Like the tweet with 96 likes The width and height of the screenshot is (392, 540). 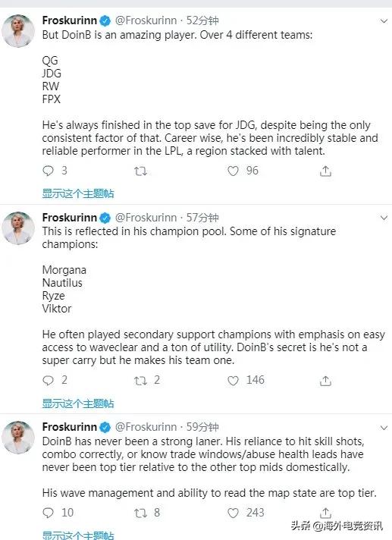coord(233,171)
